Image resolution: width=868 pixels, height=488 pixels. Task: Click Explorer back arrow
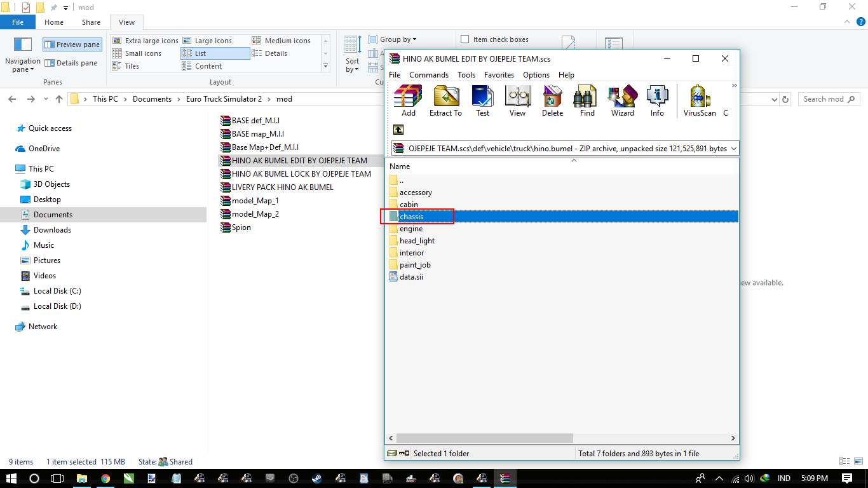13,99
